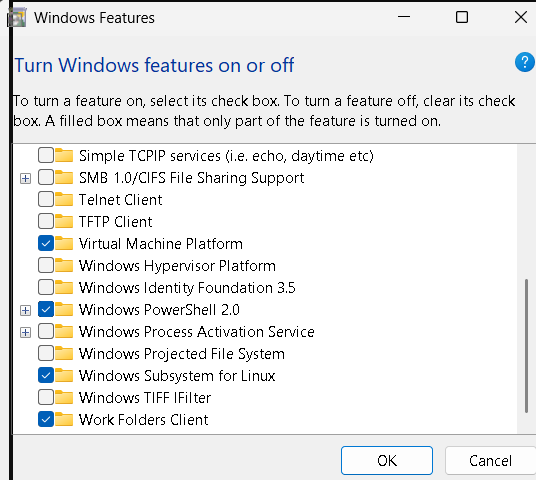
Task: Select the Windows Projected File System item
Action: [182, 354]
